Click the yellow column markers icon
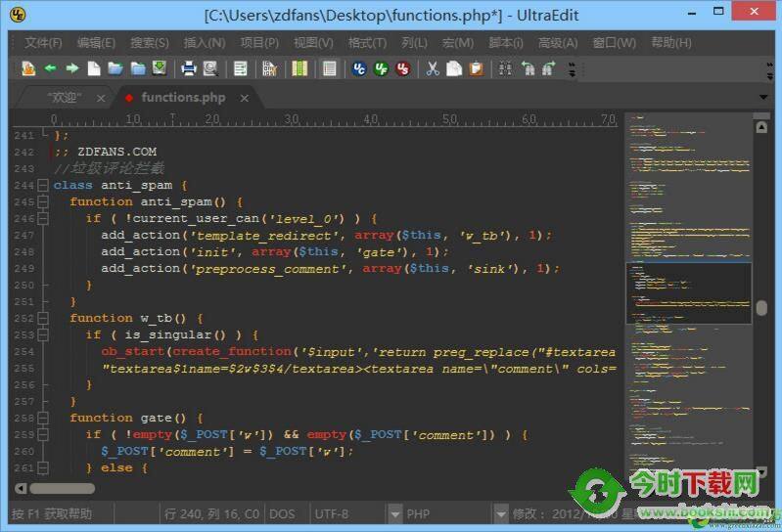The width and height of the screenshot is (782, 532). (x=299, y=68)
